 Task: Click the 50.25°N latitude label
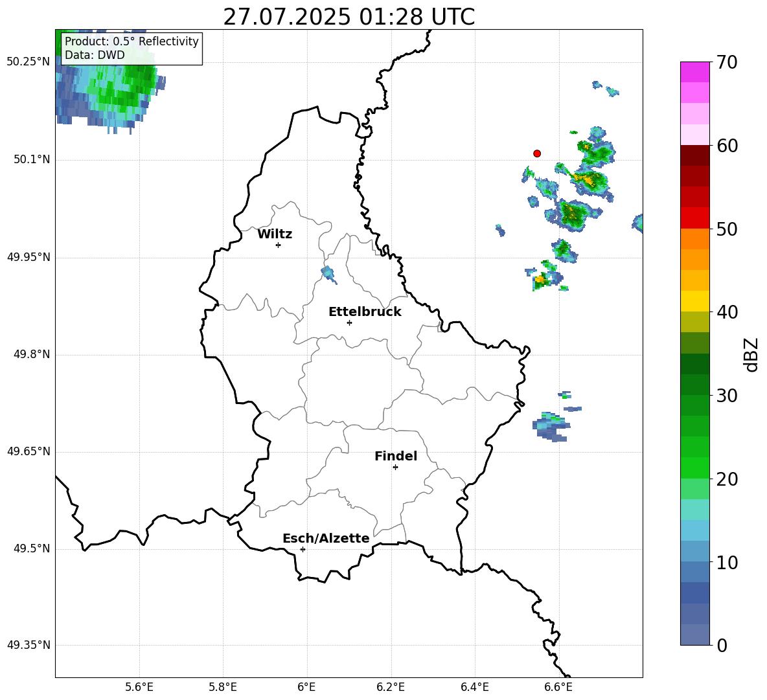28,62
